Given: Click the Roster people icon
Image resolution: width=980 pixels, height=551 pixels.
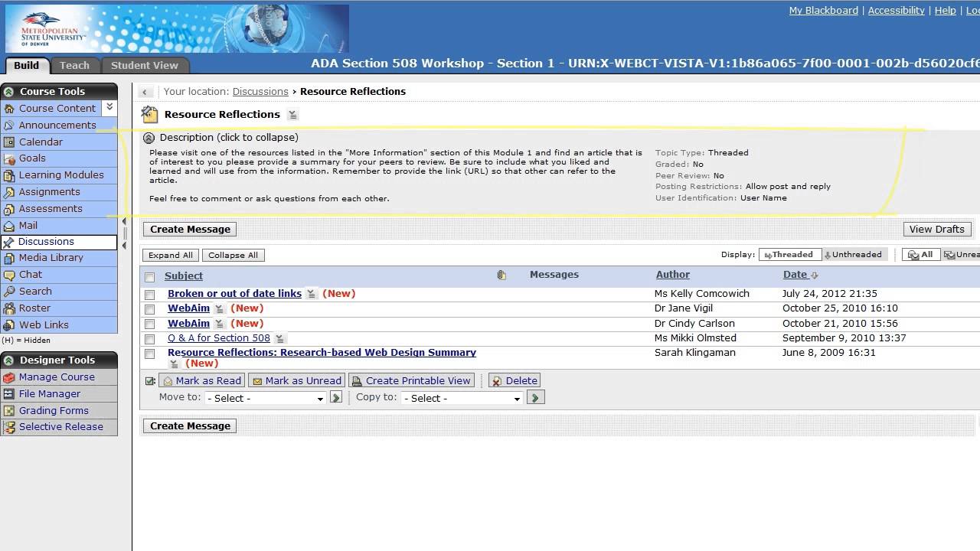Looking at the screenshot, I should tap(9, 308).
